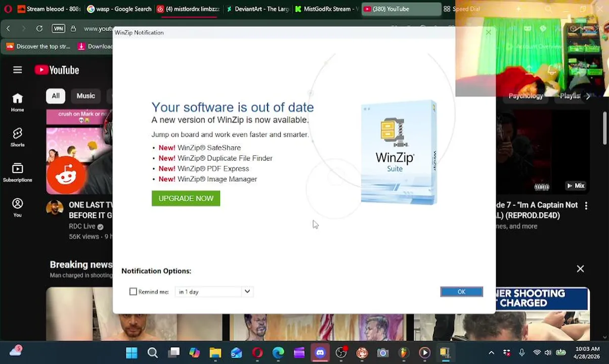Image resolution: width=609 pixels, height=364 pixels.
Task: Dismiss the Breaking news shelf with X
Action: click(x=580, y=268)
